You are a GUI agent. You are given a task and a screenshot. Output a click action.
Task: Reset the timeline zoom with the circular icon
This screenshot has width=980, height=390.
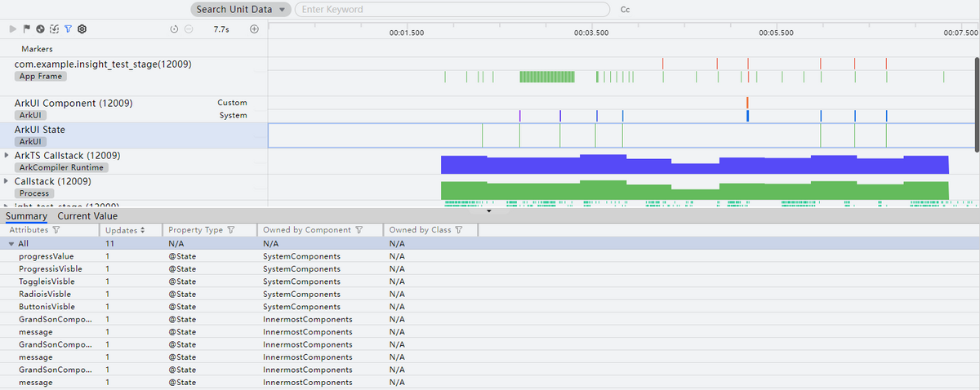pos(174,29)
